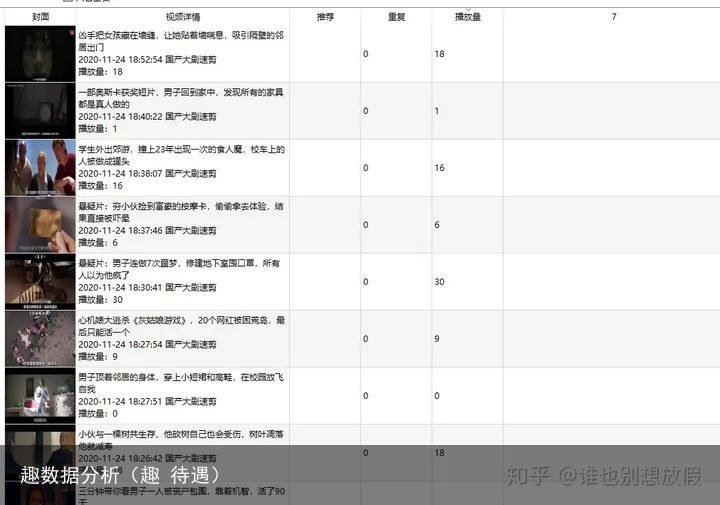The width and height of the screenshot is (720, 505).
Task: Click 重复 value 0 in 男子顶着邻居 row
Action: (366, 395)
